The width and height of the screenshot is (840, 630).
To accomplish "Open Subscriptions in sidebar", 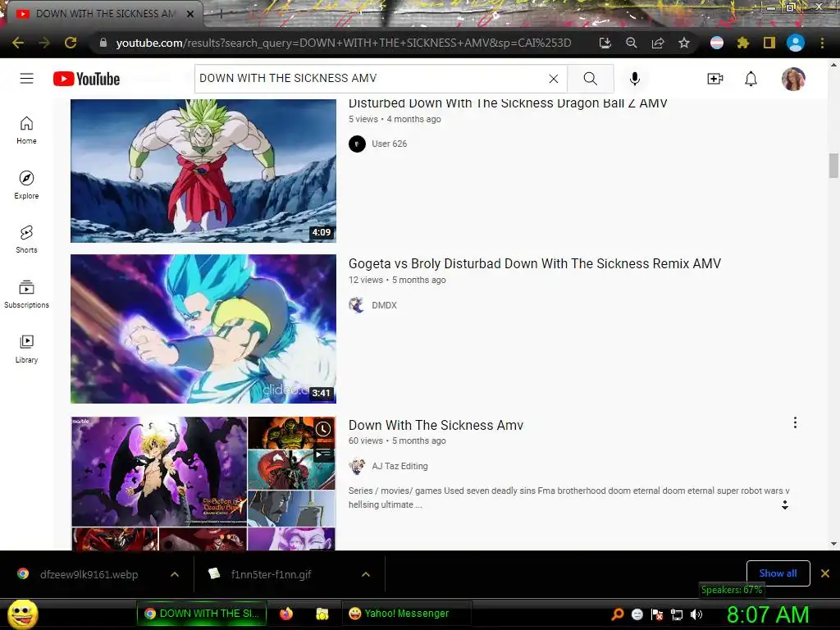I will (26, 294).
